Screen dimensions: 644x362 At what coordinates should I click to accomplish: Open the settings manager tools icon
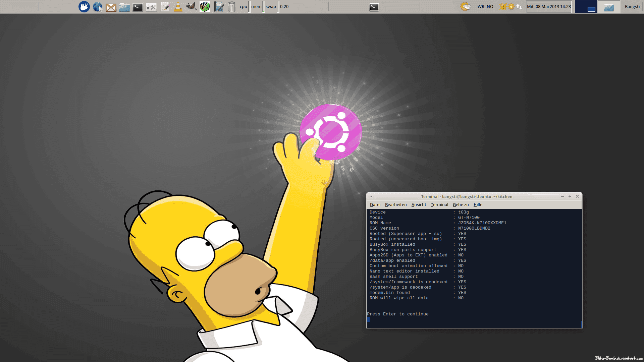(x=151, y=7)
